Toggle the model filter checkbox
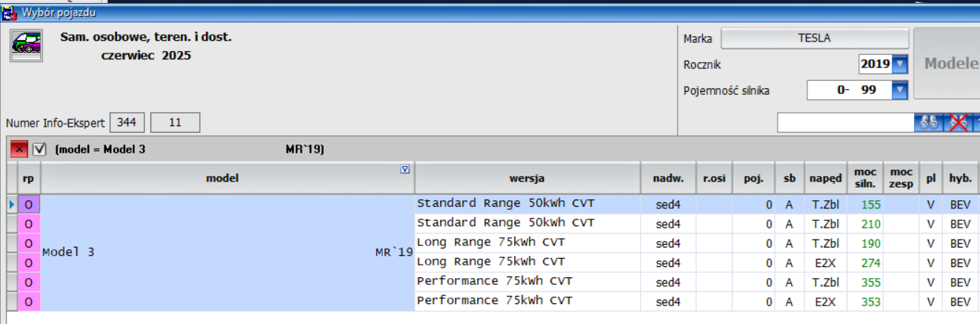Viewport: 980px width, 324px height. [39, 150]
